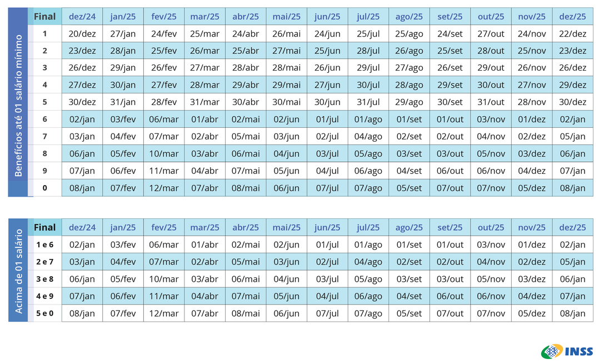This screenshot has width=599, height=364.
Task: Click '06/out' in the '4 e 9' row
Action: [450, 296]
